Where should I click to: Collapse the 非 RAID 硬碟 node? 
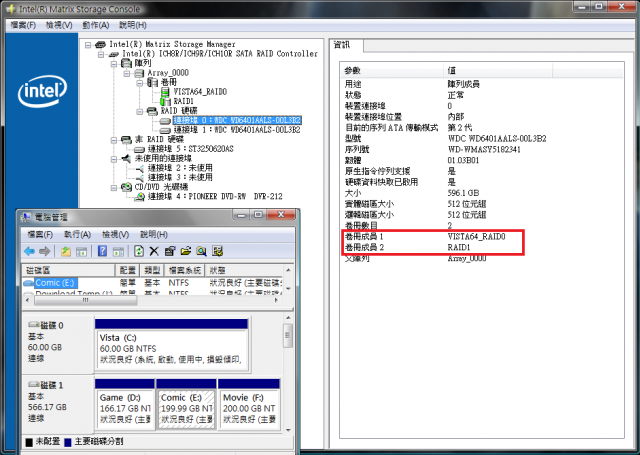point(114,140)
